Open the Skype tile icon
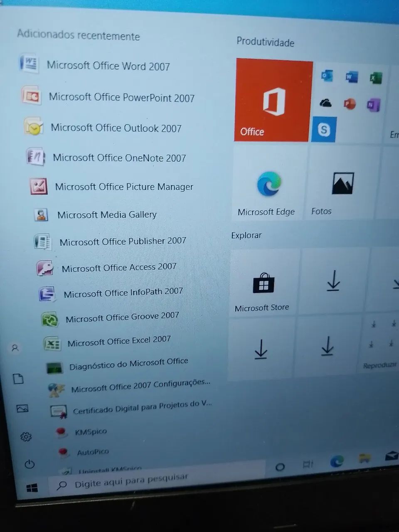The height and width of the screenshot is (532, 399). tap(323, 129)
